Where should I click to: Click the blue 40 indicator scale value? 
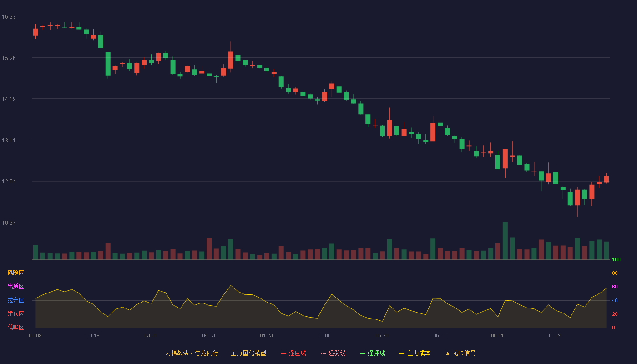(615, 300)
